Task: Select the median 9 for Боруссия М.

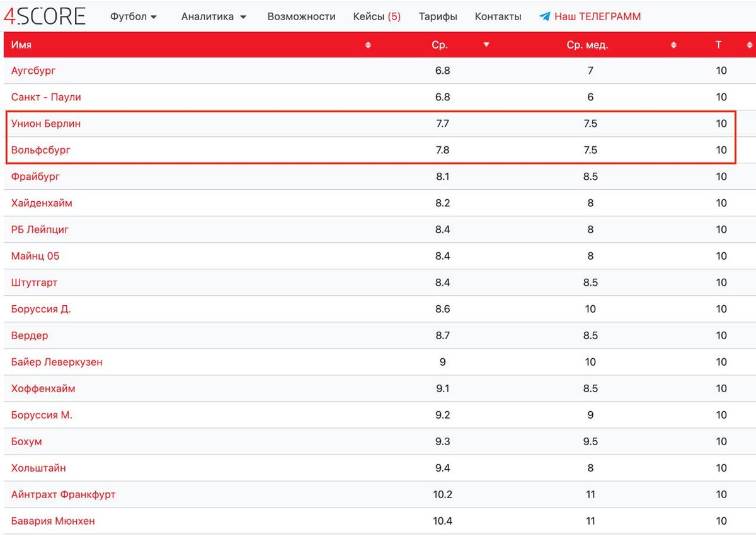Action: click(590, 415)
